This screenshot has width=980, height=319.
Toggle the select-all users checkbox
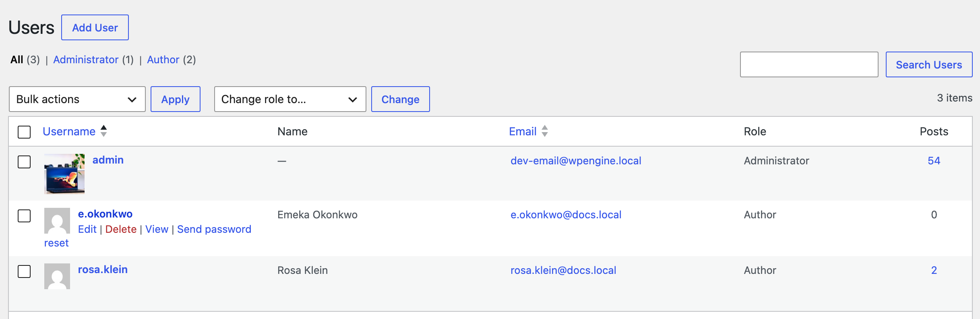[x=24, y=132]
